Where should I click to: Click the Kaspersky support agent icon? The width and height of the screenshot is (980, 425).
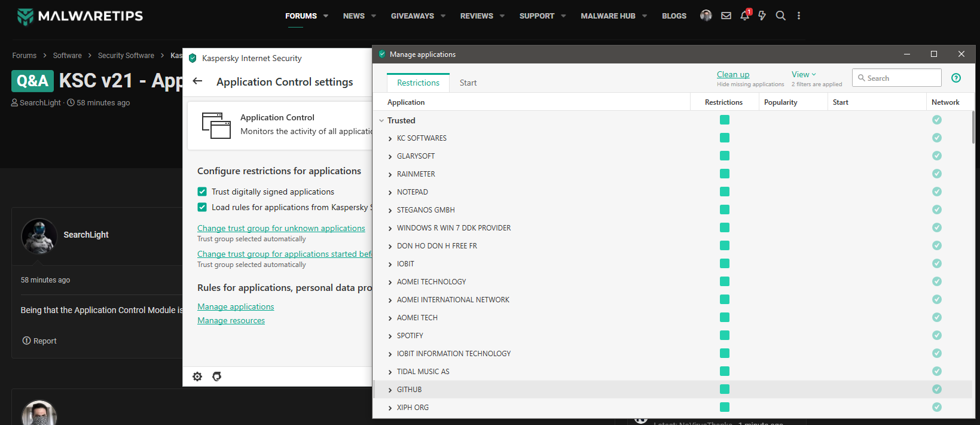pyautogui.click(x=217, y=377)
